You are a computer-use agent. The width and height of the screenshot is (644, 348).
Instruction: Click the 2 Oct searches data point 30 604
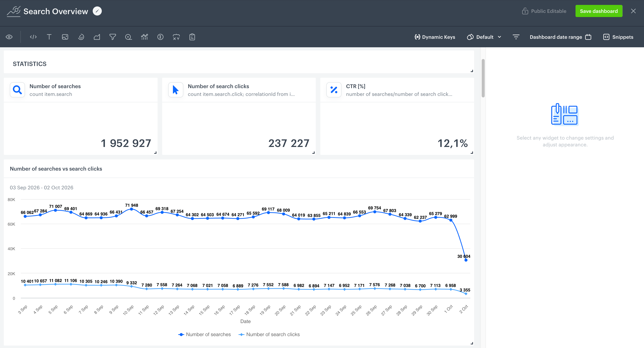(x=466, y=260)
